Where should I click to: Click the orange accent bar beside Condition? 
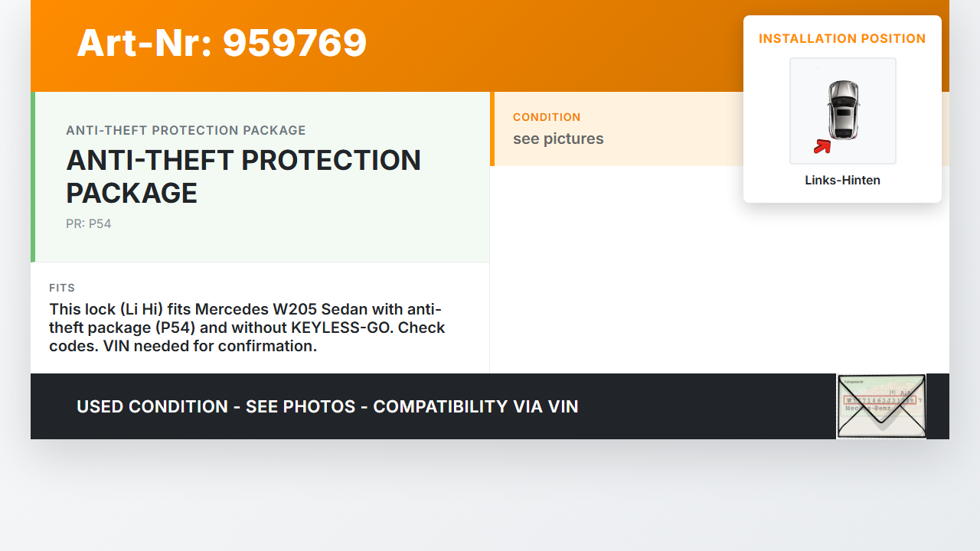pos(492,129)
